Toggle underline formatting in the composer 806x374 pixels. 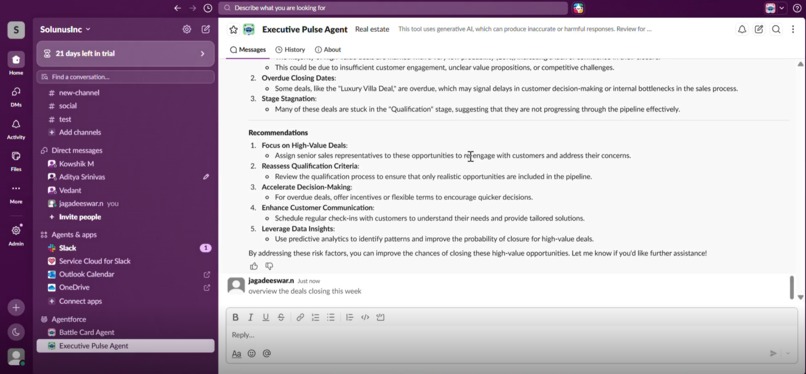point(266,317)
